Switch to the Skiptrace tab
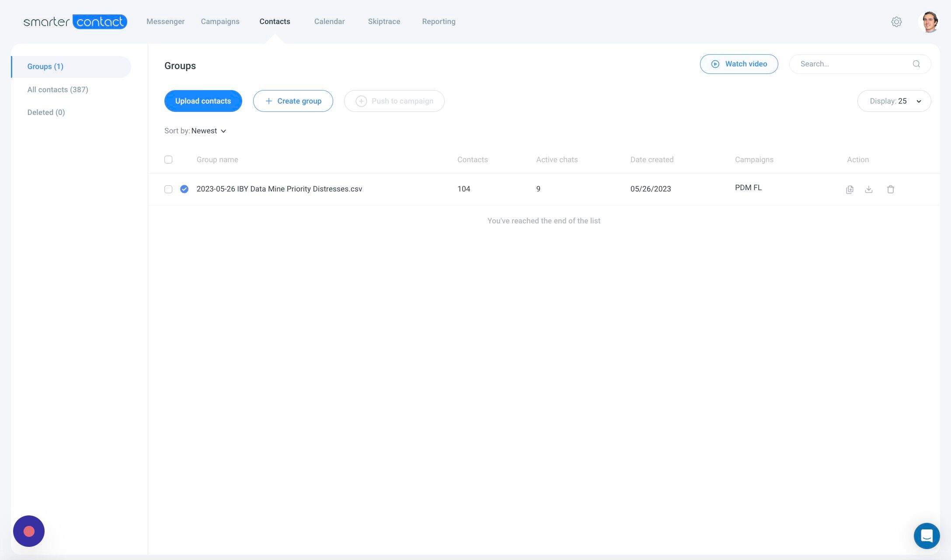The height and width of the screenshot is (560, 951). [x=384, y=21]
